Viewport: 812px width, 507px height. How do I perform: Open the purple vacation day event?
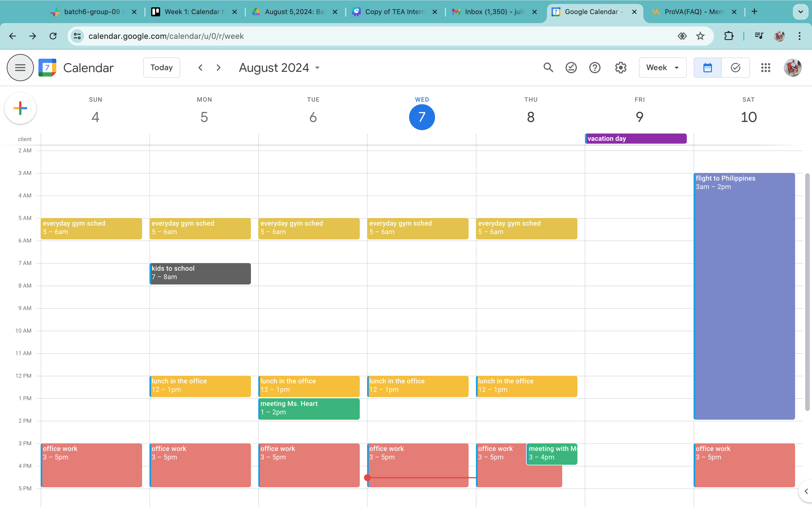[x=636, y=139]
